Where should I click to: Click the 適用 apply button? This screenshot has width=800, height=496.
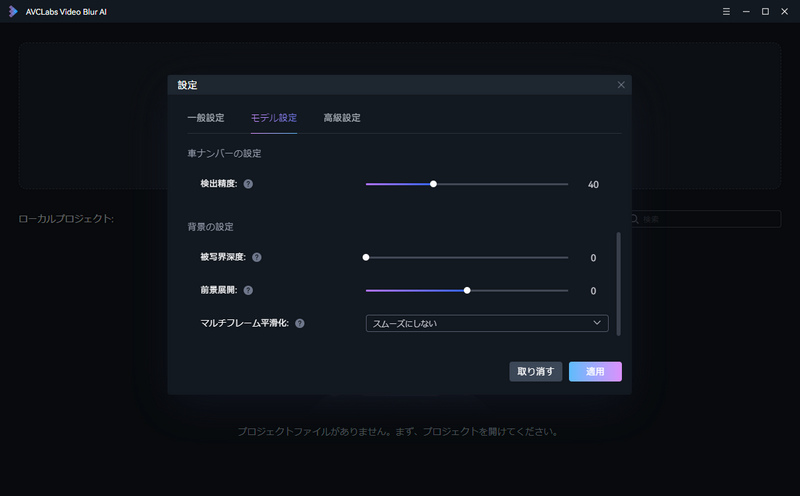pyautogui.click(x=595, y=371)
